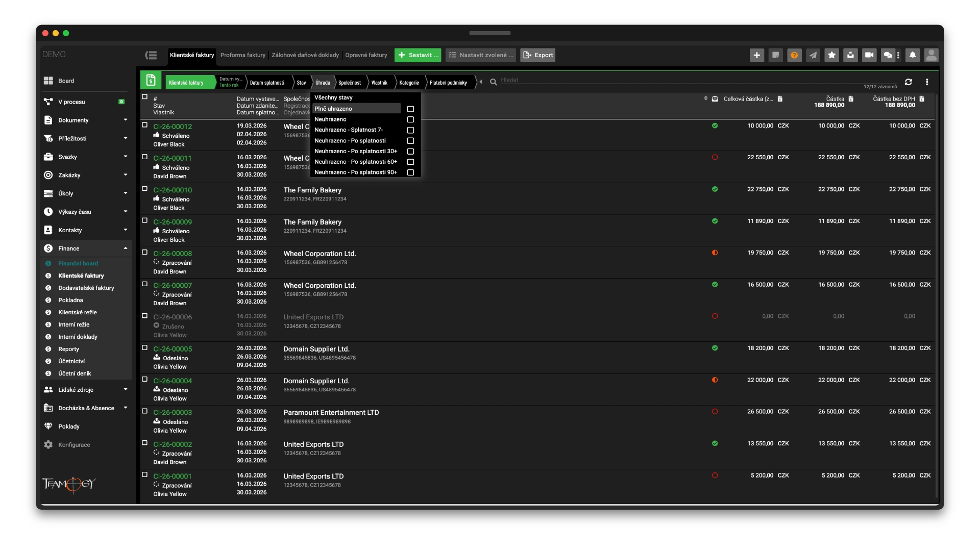Viewport: 980px width, 551px height.
Task: Collapse the Finance sidebar section
Action: coord(125,248)
